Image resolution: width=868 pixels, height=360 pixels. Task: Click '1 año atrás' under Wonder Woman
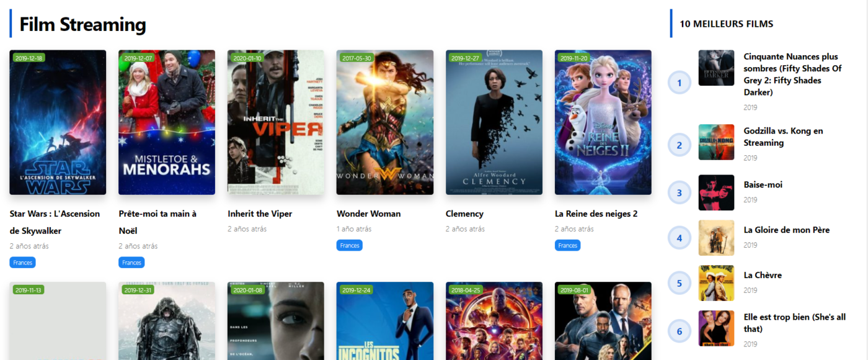tap(354, 229)
